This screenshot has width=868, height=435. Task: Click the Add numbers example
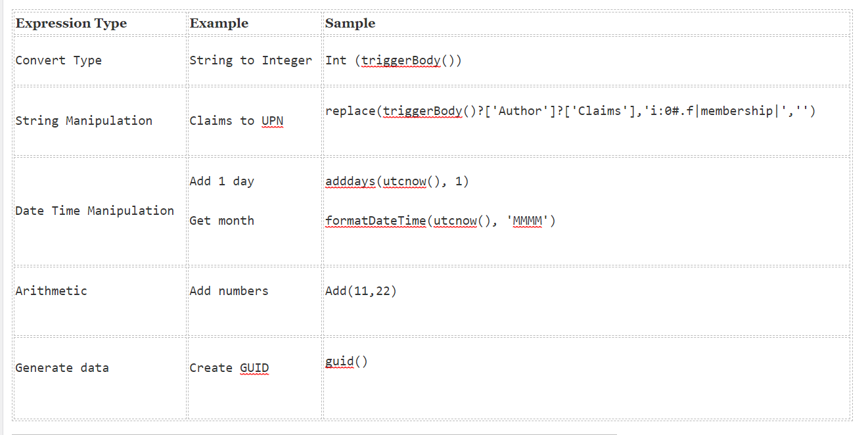tap(229, 291)
